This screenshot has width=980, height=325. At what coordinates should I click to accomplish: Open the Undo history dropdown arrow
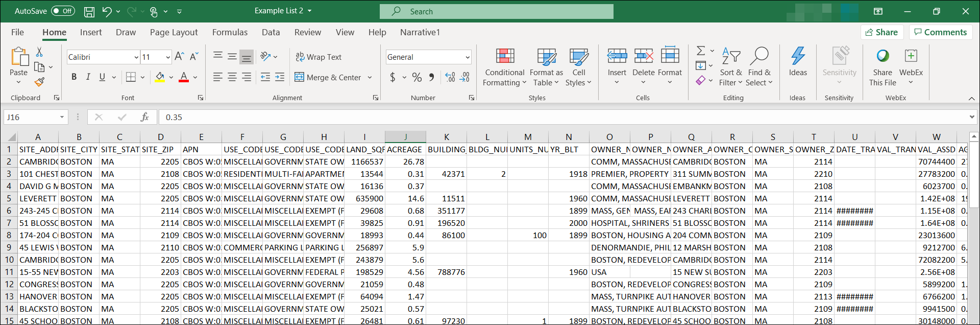pyautogui.click(x=118, y=11)
